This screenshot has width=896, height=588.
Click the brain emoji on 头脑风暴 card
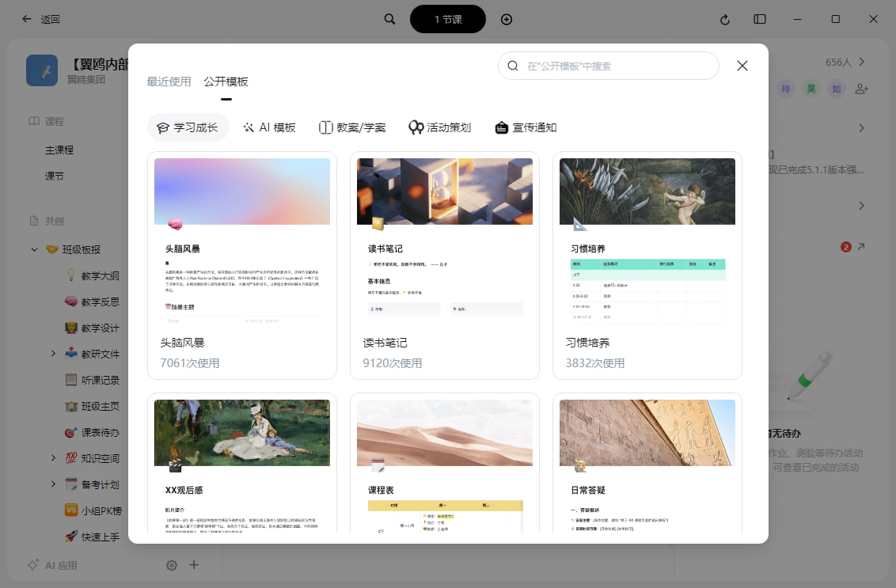pyautogui.click(x=176, y=224)
